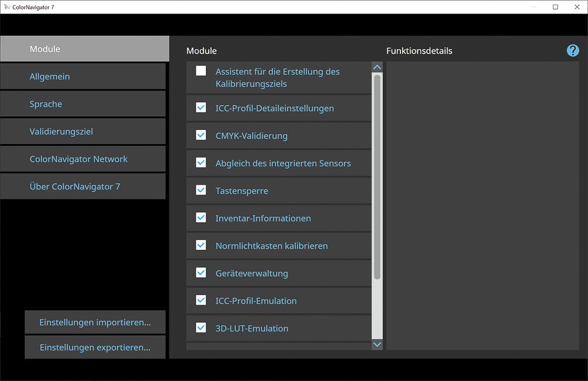The height and width of the screenshot is (381, 588).
Task: Select Normlichtkasten kalibrieren module label
Action: 272,246
